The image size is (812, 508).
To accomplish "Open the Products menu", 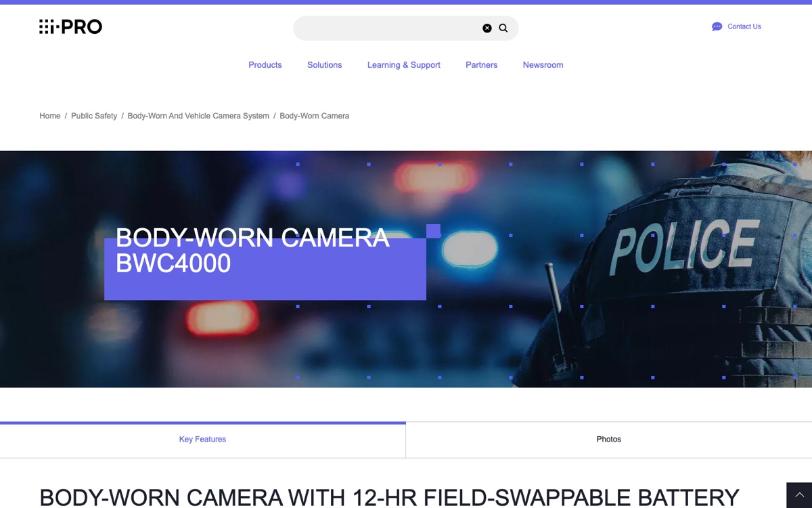I will coord(265,65).
